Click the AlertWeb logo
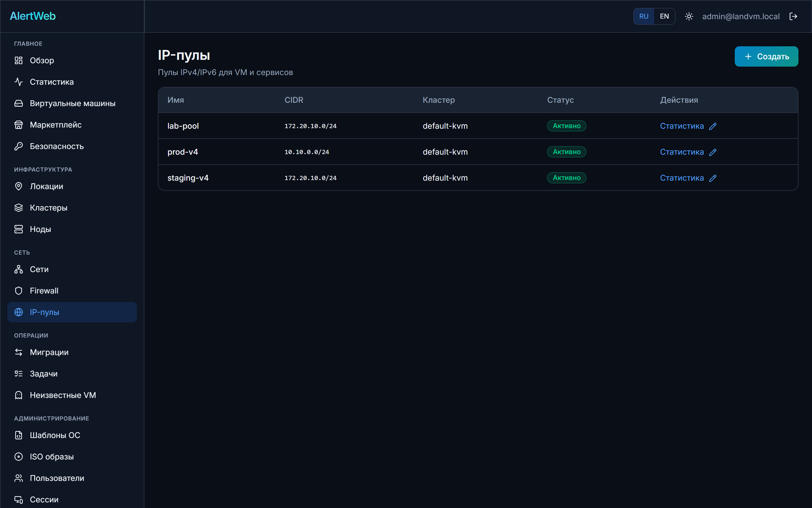Viewport: 812px width, 508px height. pos(32,16)
